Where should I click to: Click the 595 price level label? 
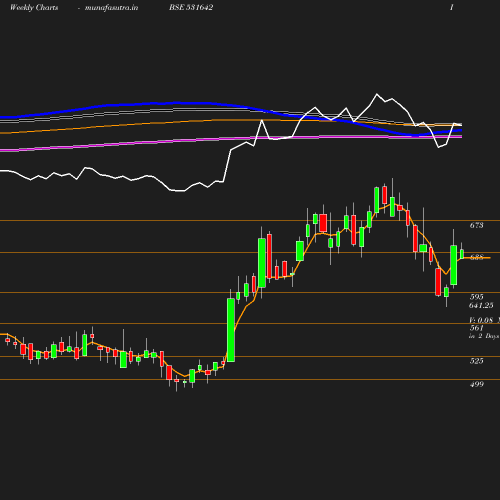pyautogui.click(x=476, y=297)
